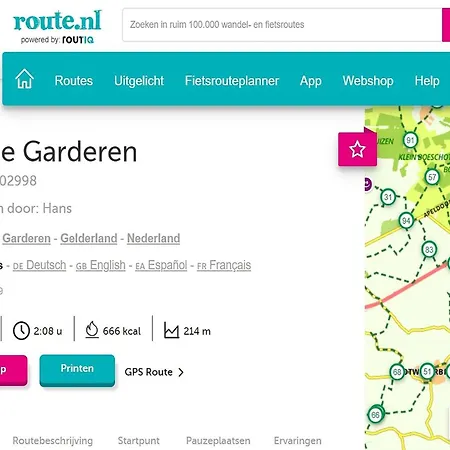450x450 pixels.
Task: Select map junction marker 83
Action: (x=429, y=250)
